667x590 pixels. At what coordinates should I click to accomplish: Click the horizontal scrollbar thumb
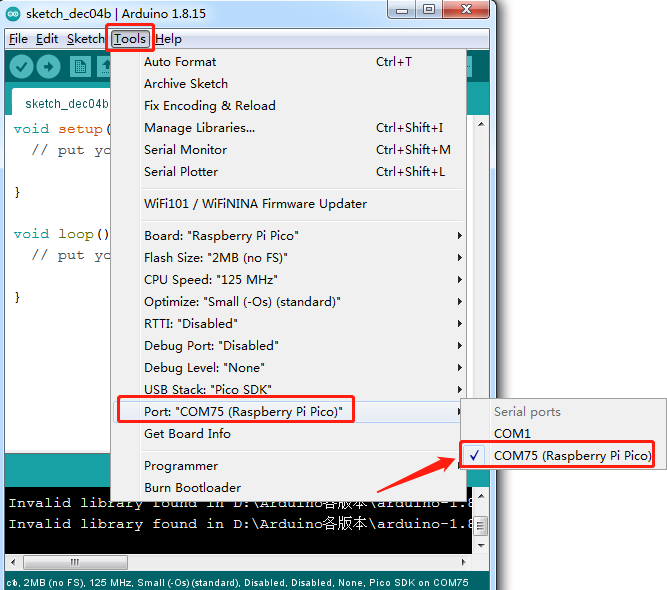[75, 562]
